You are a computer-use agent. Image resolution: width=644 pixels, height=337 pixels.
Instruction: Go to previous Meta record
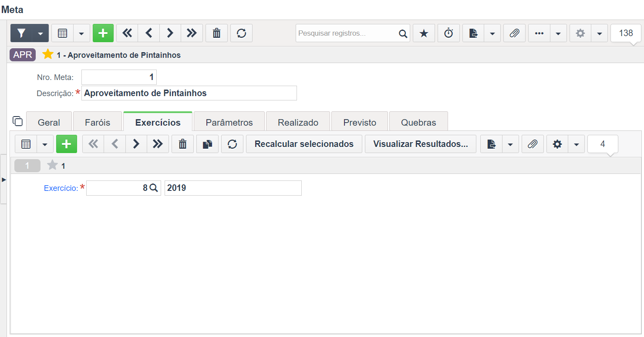[148, 33]
